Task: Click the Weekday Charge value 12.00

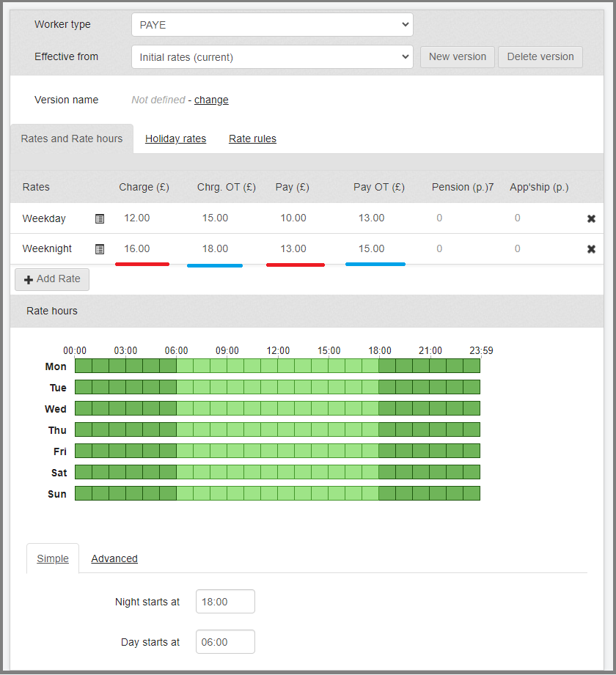Action: 136,218
